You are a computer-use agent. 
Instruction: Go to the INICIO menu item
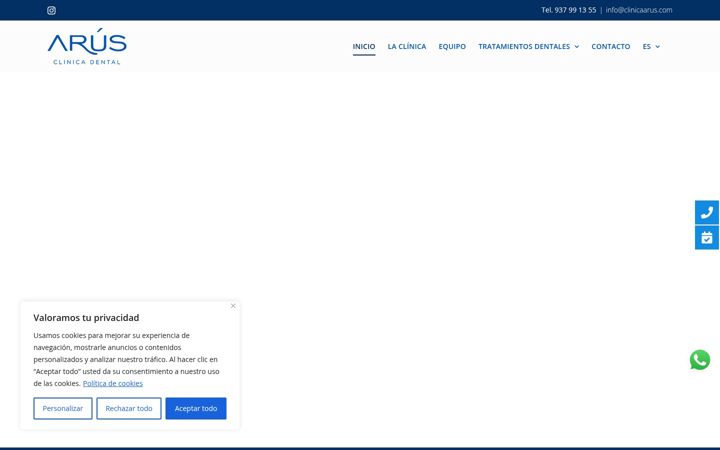[364, 46]
